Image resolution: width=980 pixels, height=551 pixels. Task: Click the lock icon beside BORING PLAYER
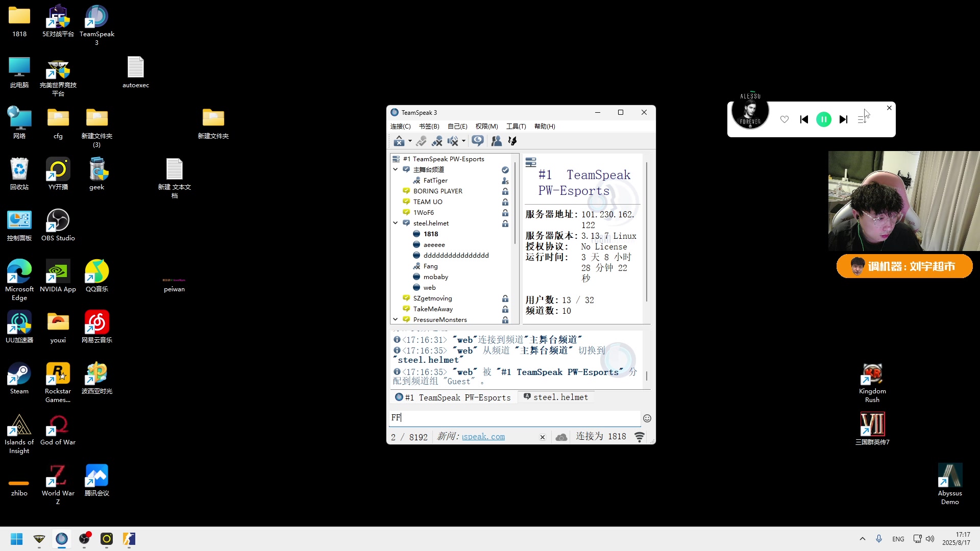click(x=505, y=191)
